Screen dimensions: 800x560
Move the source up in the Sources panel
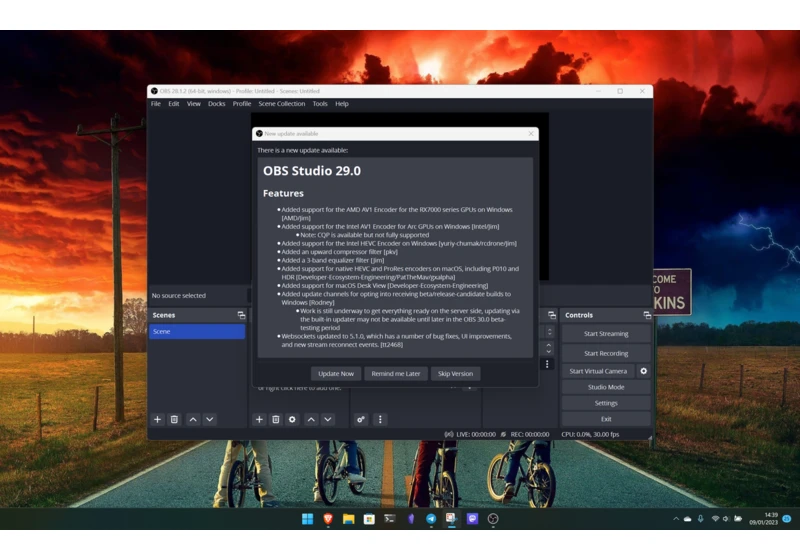(311, 419)
